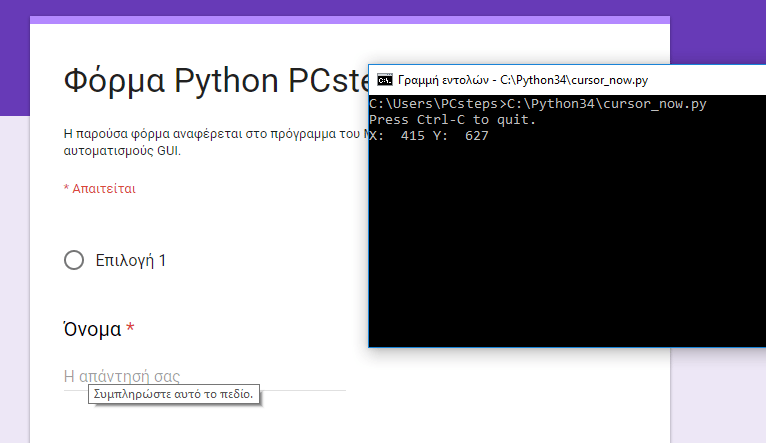Click the C:\Users\PCsteps command line in console
Screen dimensions: 766x443
click(538, 104)
